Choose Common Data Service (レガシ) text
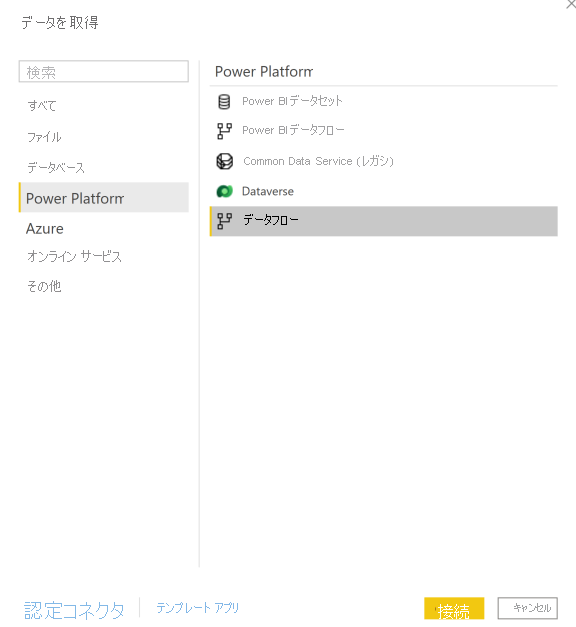576x627 pixels. 318,161
